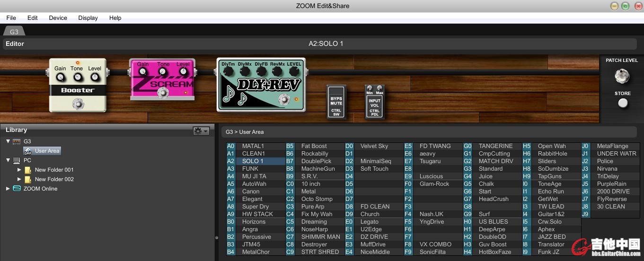Click the G3 device icon in Library
The image size is (644, 261).
17,141
